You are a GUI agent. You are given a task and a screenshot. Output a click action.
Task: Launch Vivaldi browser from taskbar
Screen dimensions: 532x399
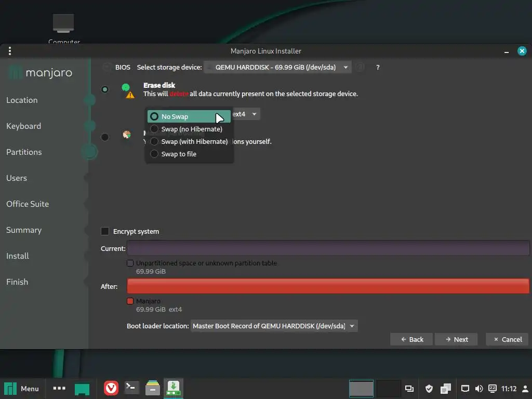tap(111, 388)
